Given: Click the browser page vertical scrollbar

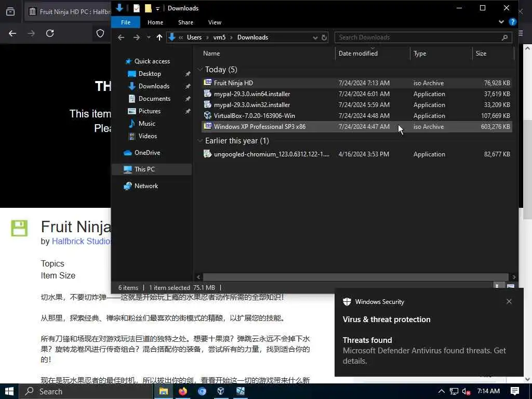Looking at the screenshot, I should pyautogui.click(x=527, y=169).
